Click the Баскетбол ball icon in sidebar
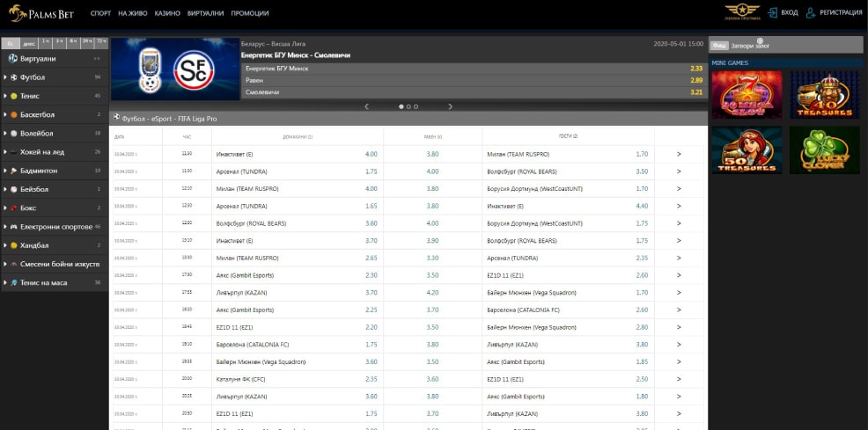 (13, 114)
